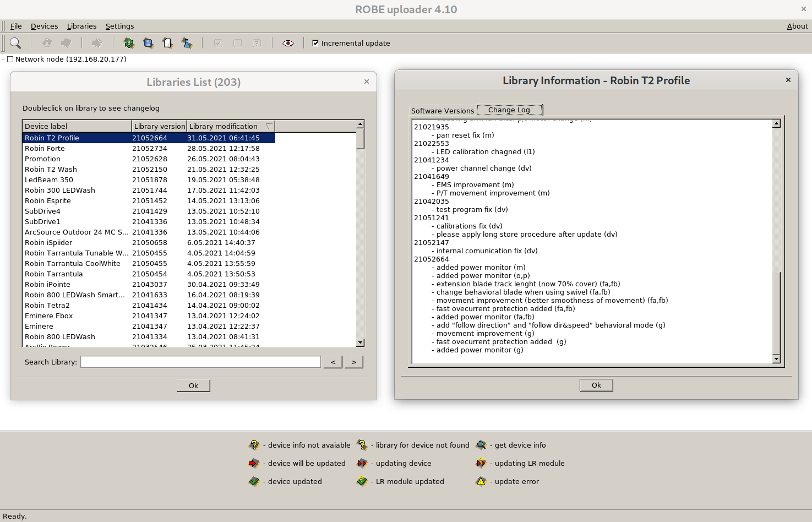Click the magnifier search devices icon

click(x=15, y=43)
